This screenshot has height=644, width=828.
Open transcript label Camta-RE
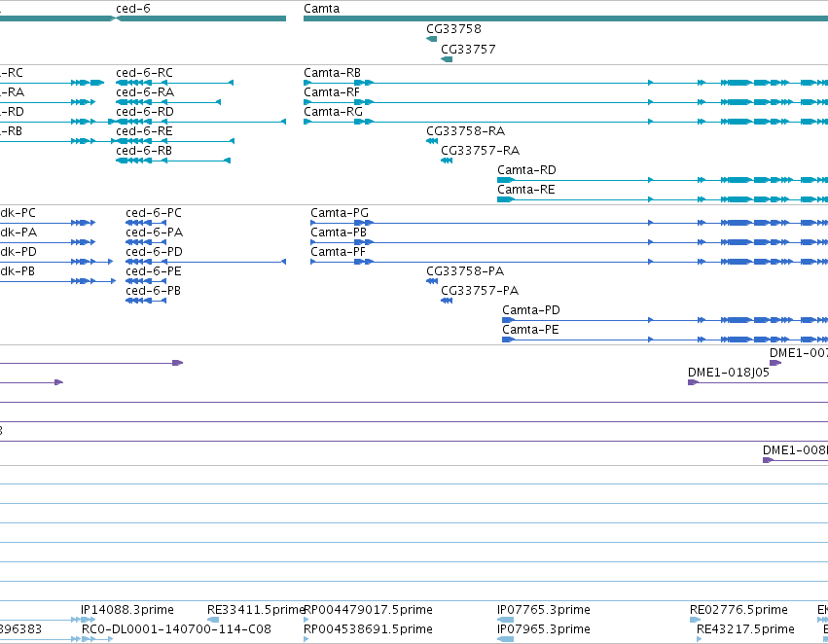coord(526,190)
